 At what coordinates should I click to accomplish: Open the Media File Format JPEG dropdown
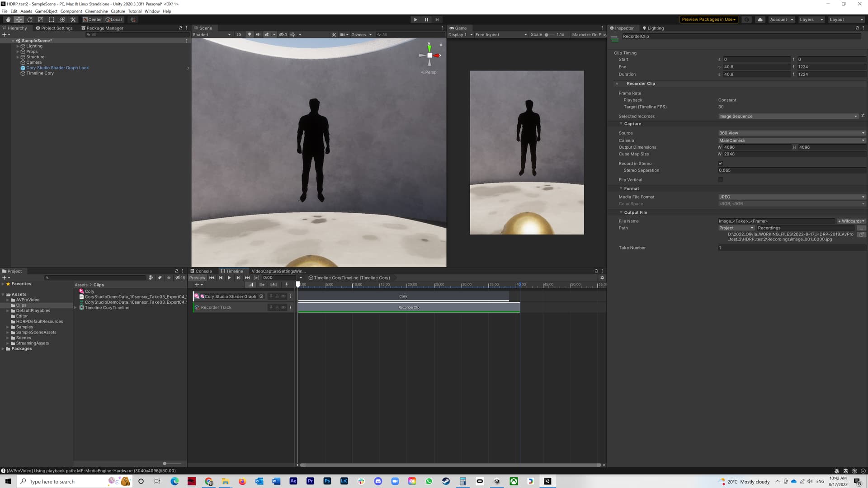(x=791, y=197)
